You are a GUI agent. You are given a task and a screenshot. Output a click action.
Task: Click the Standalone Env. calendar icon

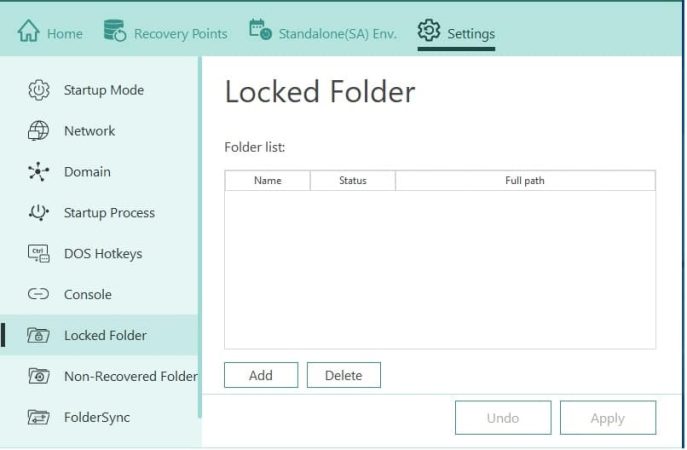[x=260, y=32]
